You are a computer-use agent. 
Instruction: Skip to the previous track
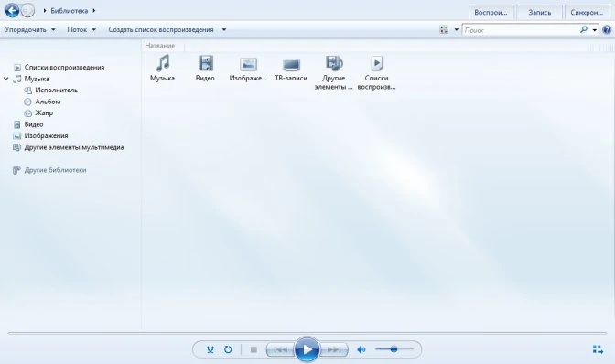pos(280,349)
